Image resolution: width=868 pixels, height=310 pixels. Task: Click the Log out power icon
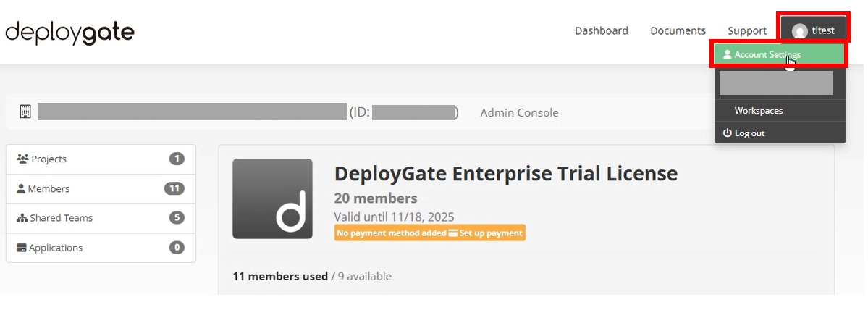[x=728, y=133]
